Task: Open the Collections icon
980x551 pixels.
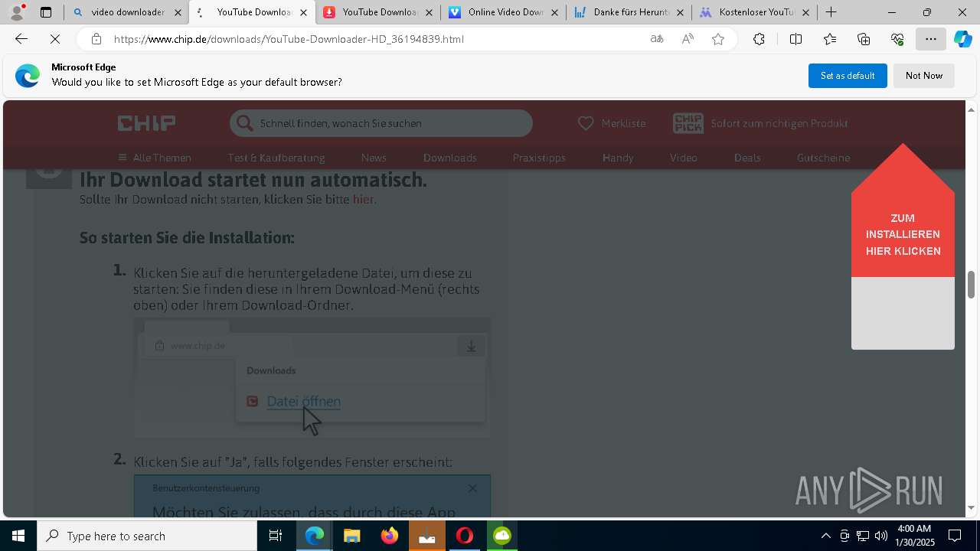Action: pos(864,39)
